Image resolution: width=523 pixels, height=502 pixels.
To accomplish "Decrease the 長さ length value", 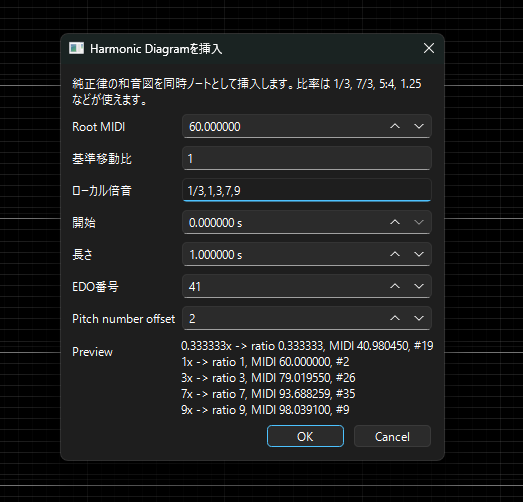I will tap(419, 254).
